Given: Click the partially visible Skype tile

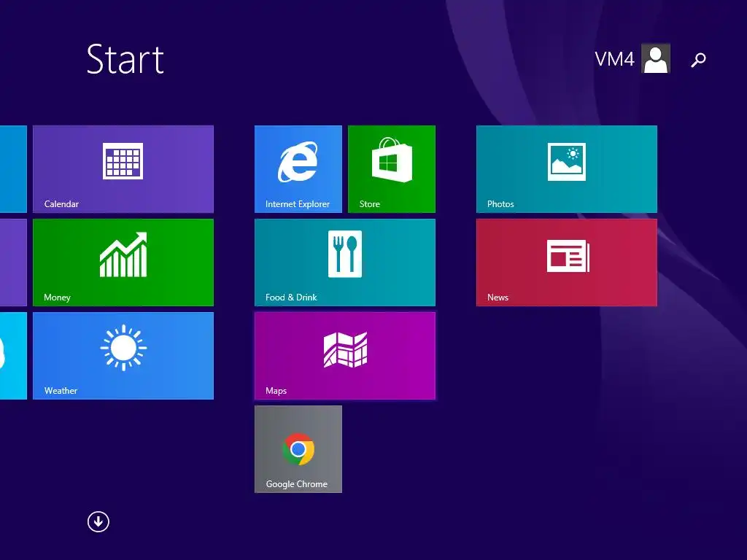Looking at the screenshot, I should tap(13, 356).
